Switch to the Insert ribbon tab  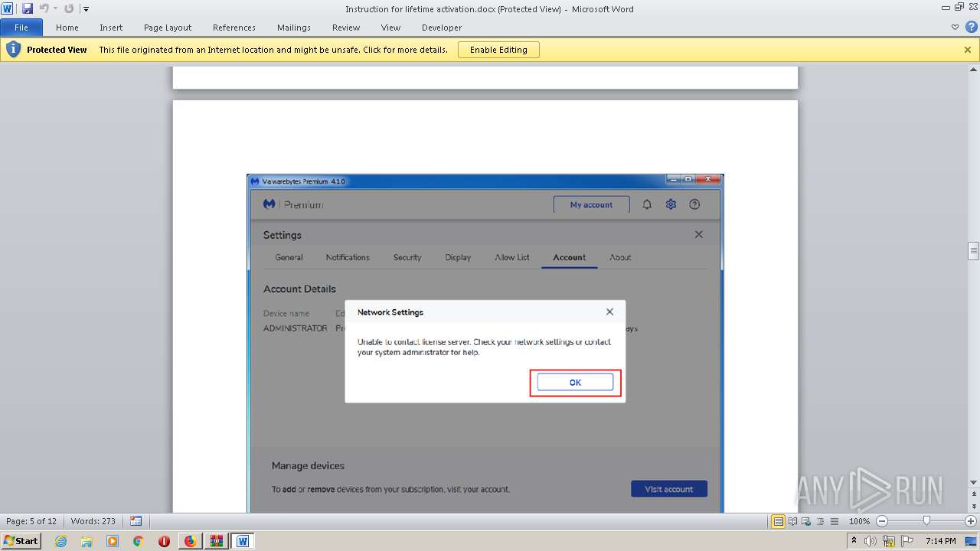[x=111, y=28]
